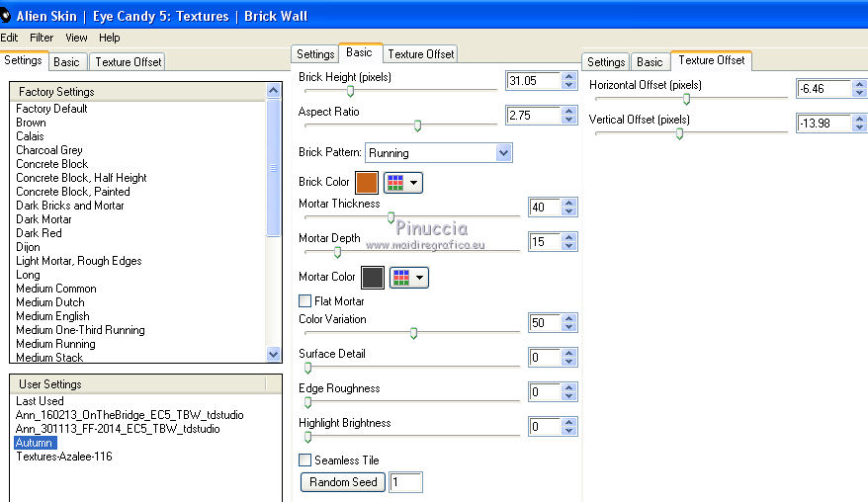868x502 pixels.
Task: Click the Edge Roughness slider handle
Action: [307, 402]
